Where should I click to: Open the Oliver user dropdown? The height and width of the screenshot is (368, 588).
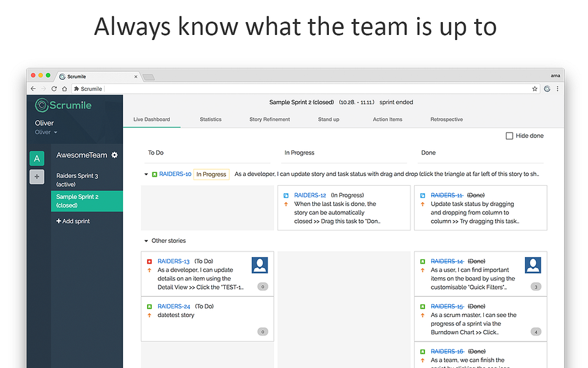(46, 132)
